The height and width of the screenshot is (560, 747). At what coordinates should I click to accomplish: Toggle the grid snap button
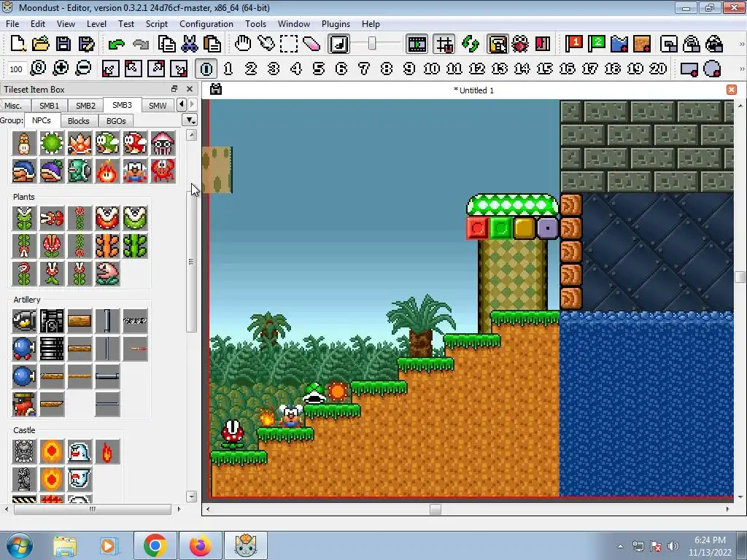point(444,44)
